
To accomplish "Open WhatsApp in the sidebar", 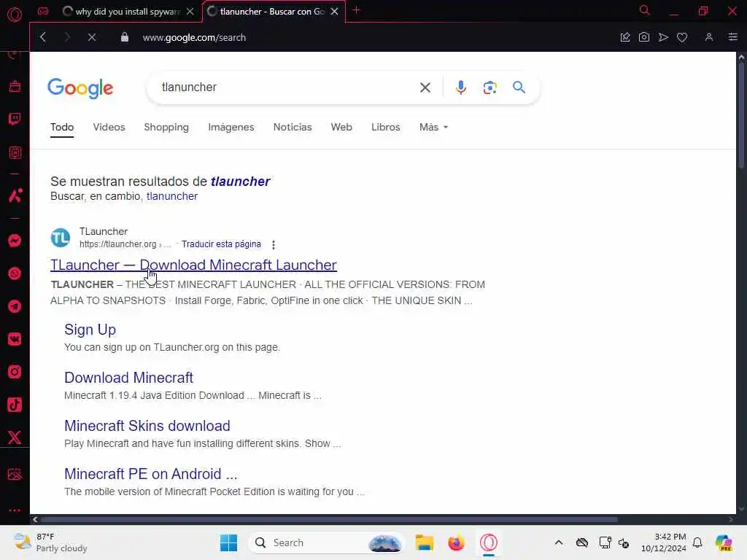I will pos(15,273).
